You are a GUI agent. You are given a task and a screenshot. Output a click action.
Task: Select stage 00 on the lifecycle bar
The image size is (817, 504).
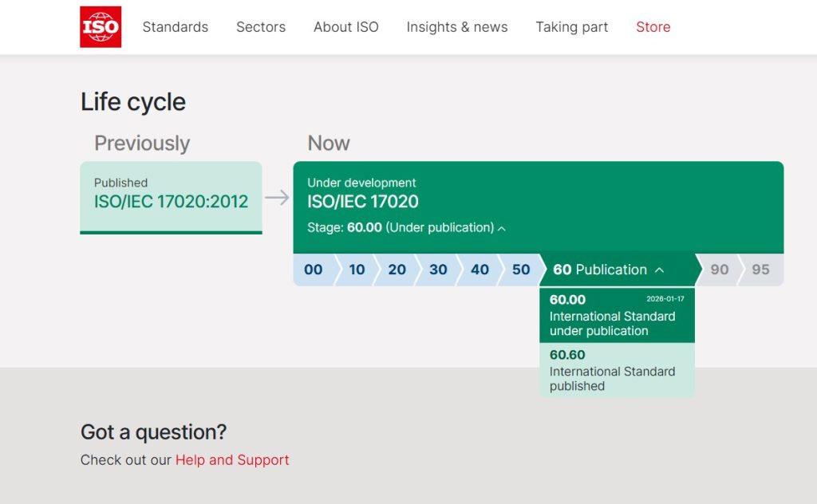[x=313, y=270]
